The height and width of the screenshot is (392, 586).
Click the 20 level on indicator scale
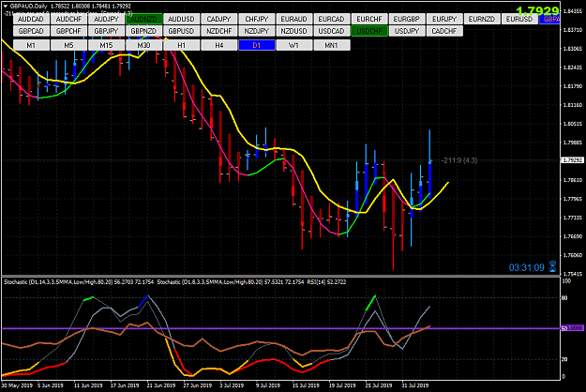click(x=564, y=359)
